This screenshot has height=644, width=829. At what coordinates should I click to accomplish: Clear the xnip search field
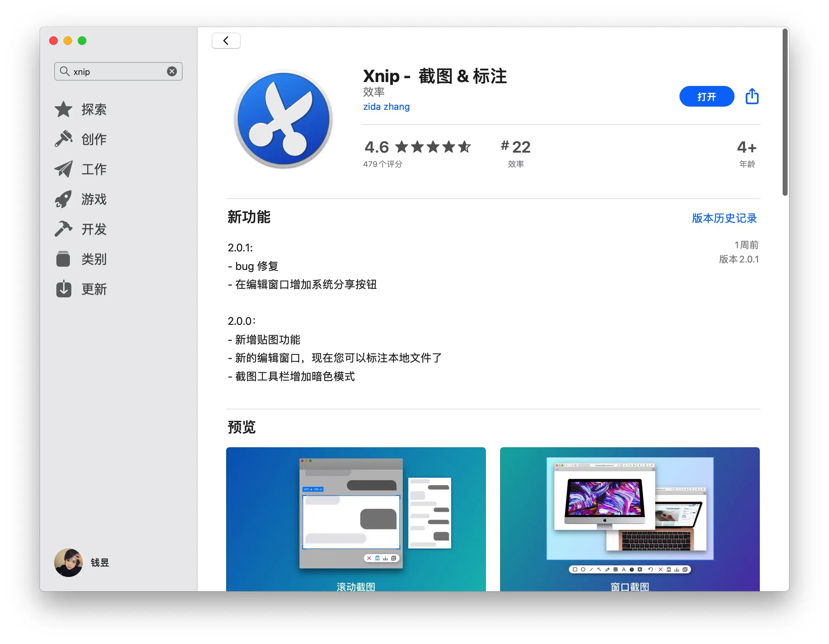click(172, 71)
